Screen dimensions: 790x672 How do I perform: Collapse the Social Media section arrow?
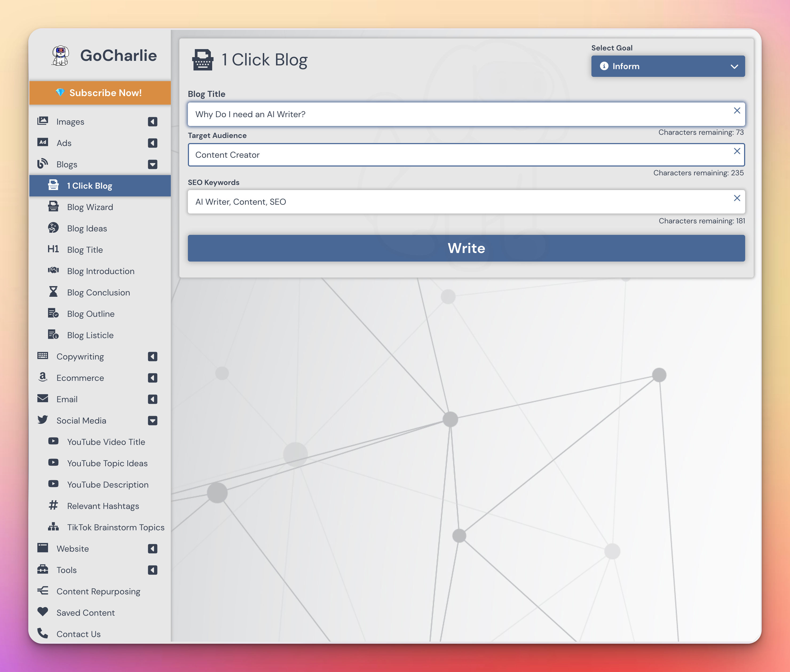coord(152,421)
